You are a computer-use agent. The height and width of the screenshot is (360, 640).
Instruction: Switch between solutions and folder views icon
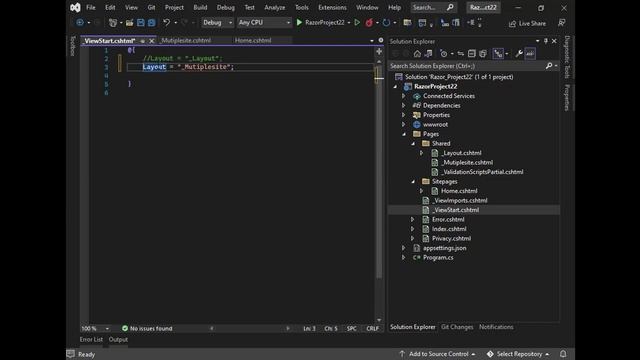[x=428, y=53]
